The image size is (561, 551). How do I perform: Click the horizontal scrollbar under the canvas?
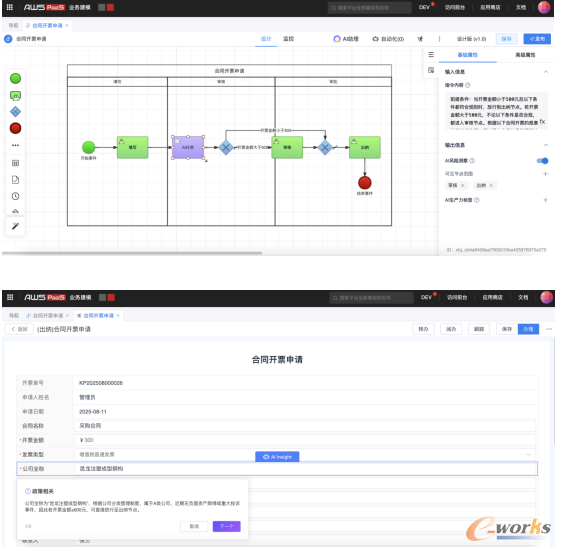coord(132,253)
